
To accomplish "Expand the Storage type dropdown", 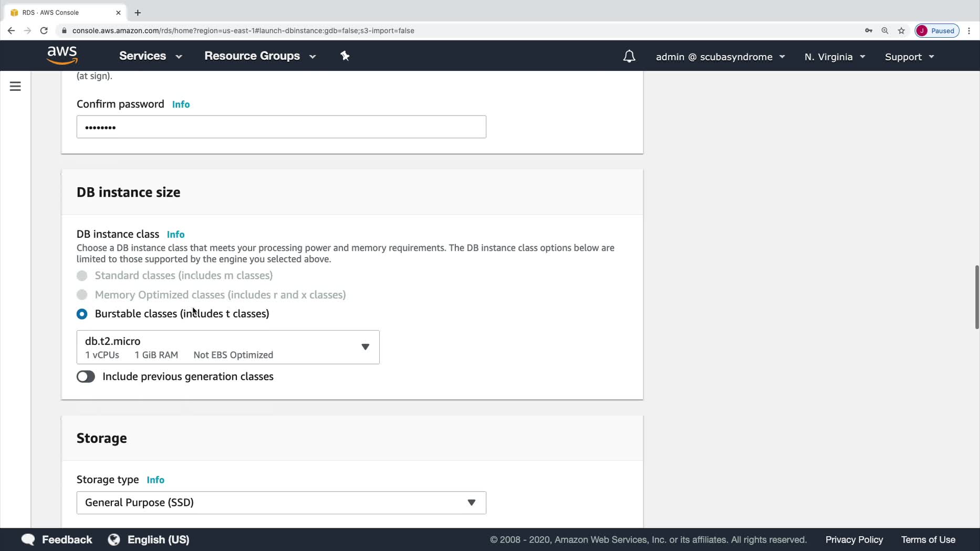I will [281, 503].
